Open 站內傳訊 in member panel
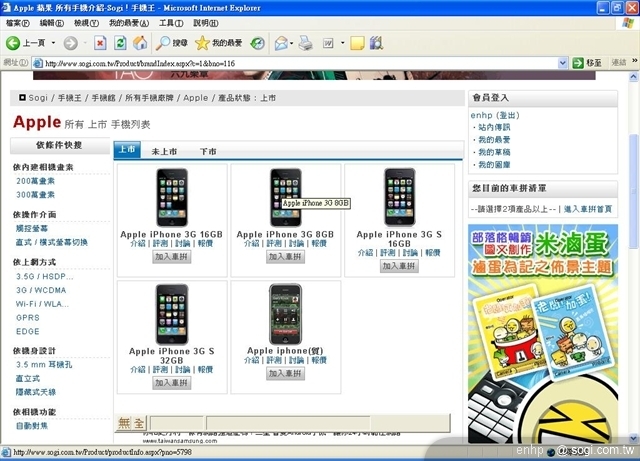 494,127
